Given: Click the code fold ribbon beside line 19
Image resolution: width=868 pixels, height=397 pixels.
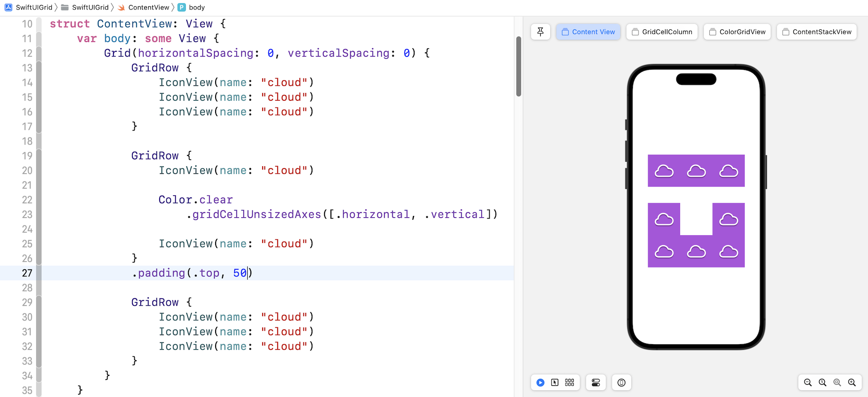Looking at the screenshot, I should pyautogui.click(x=39, y=156).
